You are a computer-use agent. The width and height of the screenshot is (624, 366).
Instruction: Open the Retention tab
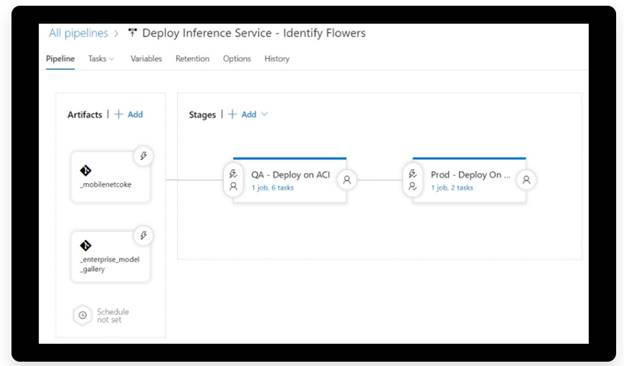click(192, 59)
